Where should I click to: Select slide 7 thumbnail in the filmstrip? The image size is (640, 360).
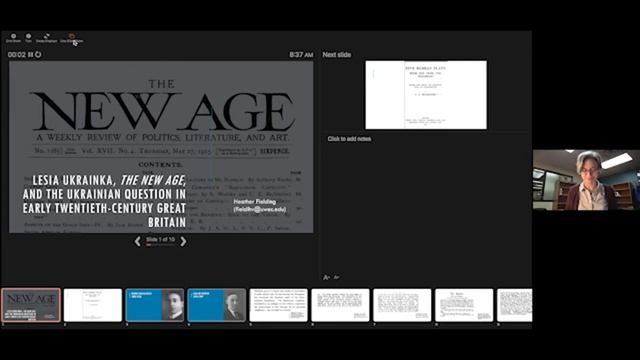[402, 305]
